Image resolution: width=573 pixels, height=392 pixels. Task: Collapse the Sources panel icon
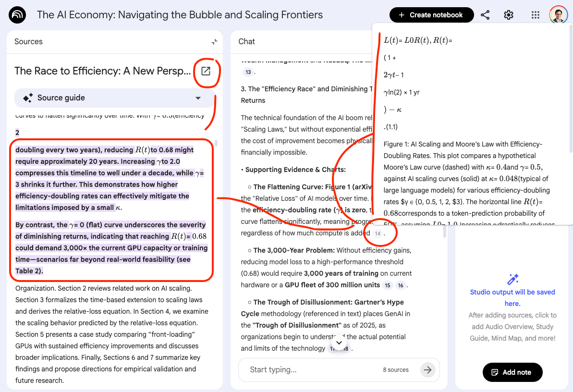click(x=215, y=42)
